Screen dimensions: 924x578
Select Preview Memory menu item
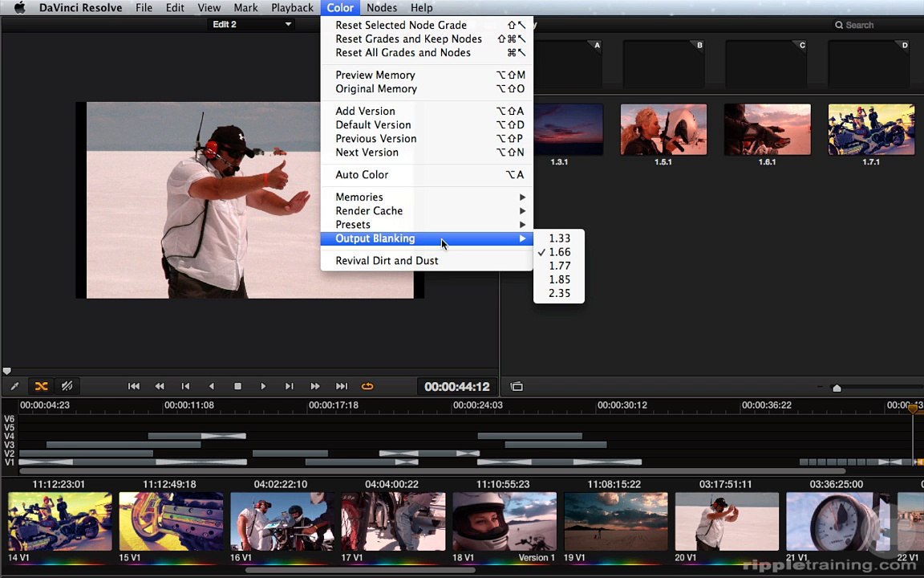(x=427, y=75)
